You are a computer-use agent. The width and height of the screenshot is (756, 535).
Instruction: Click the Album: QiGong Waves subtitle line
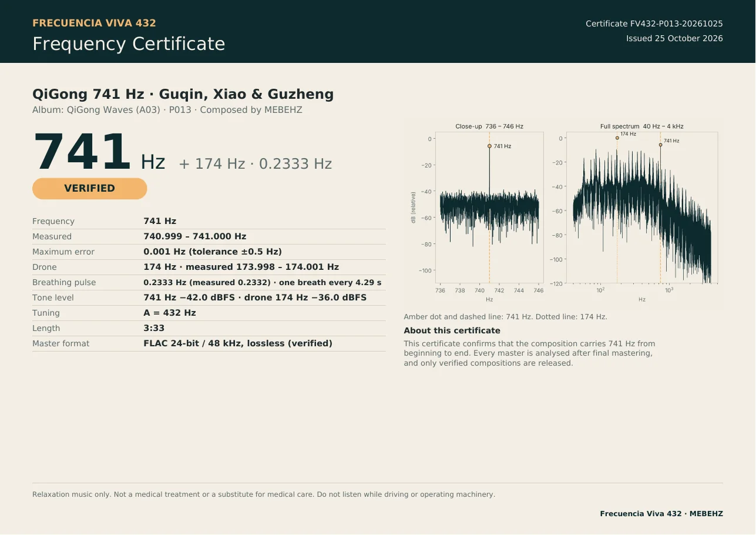click(167, 110)
